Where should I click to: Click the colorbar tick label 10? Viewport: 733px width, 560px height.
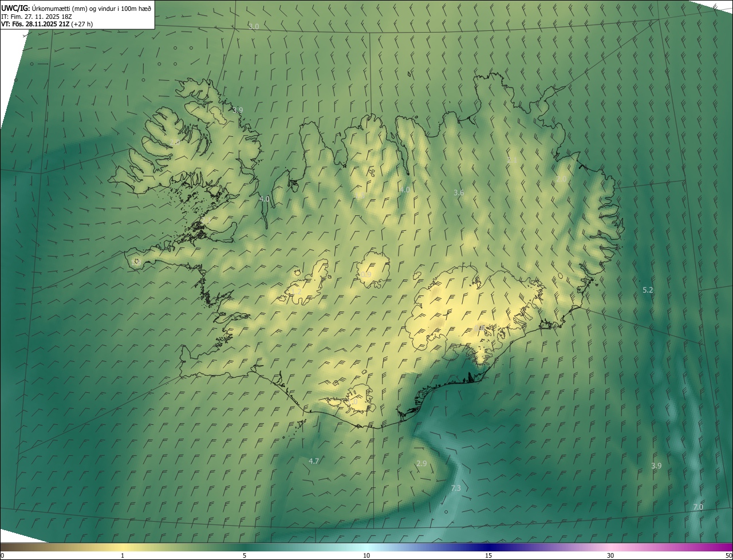point(366,555)
